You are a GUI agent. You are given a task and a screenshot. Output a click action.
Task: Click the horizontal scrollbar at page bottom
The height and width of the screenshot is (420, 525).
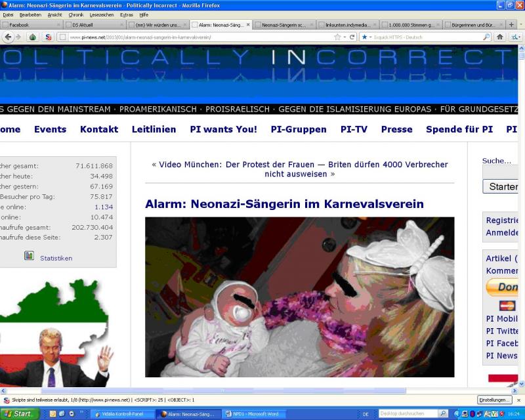click(x=262, y=390)
